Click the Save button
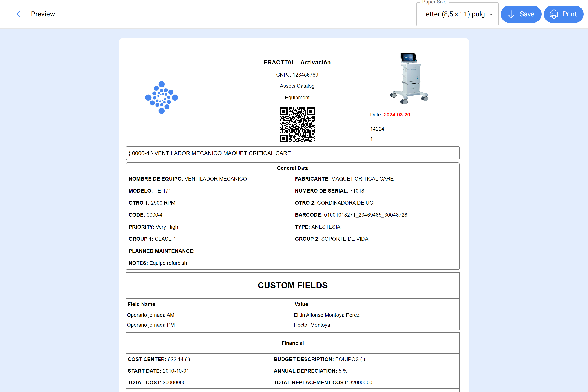The image size is (588, 392). tap(521, 14)
